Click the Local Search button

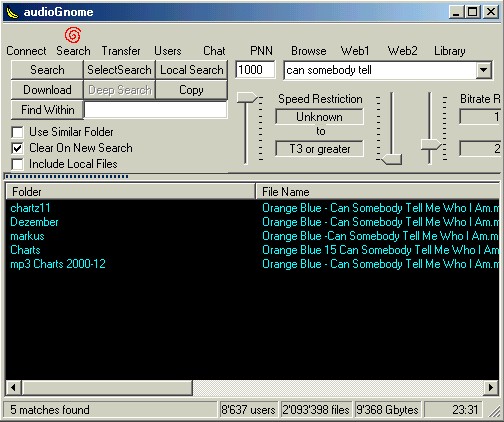click(192, 70)
